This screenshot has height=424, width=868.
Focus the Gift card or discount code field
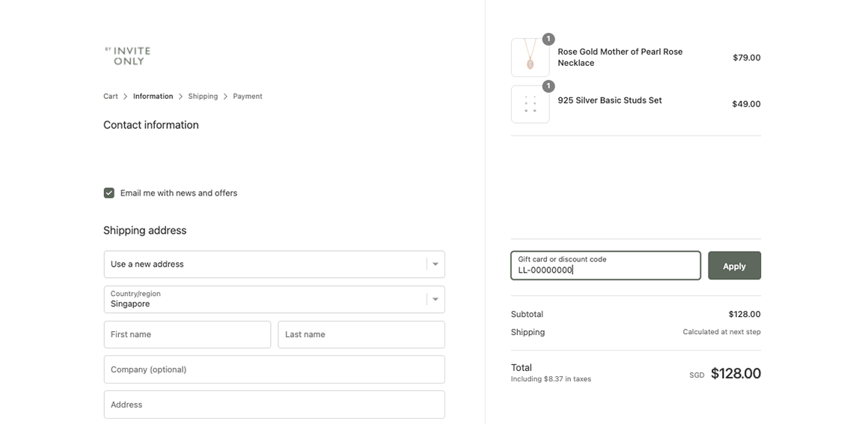605,265
